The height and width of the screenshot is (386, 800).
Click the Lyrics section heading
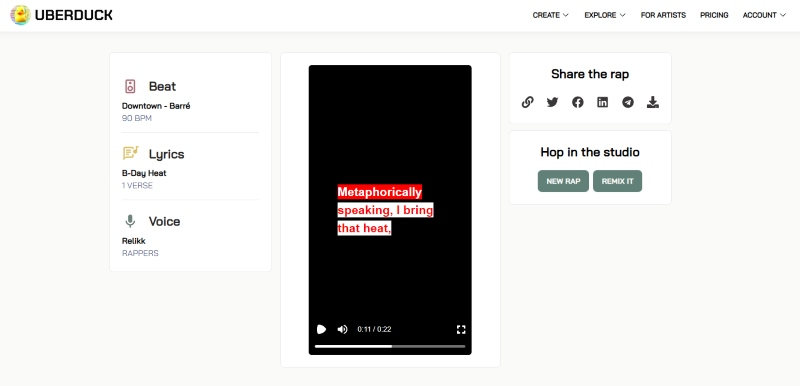pyautogui.click(x=166, y=154)
